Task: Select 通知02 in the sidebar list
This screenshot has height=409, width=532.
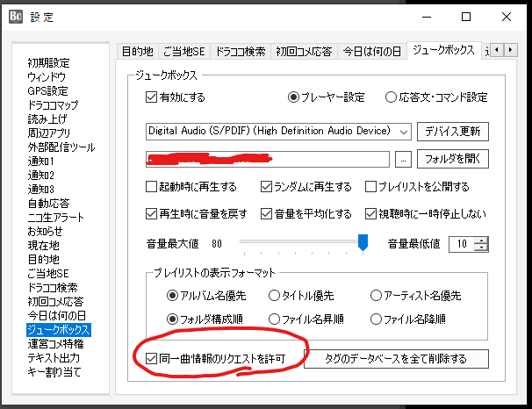Action: tap(40, 176)
